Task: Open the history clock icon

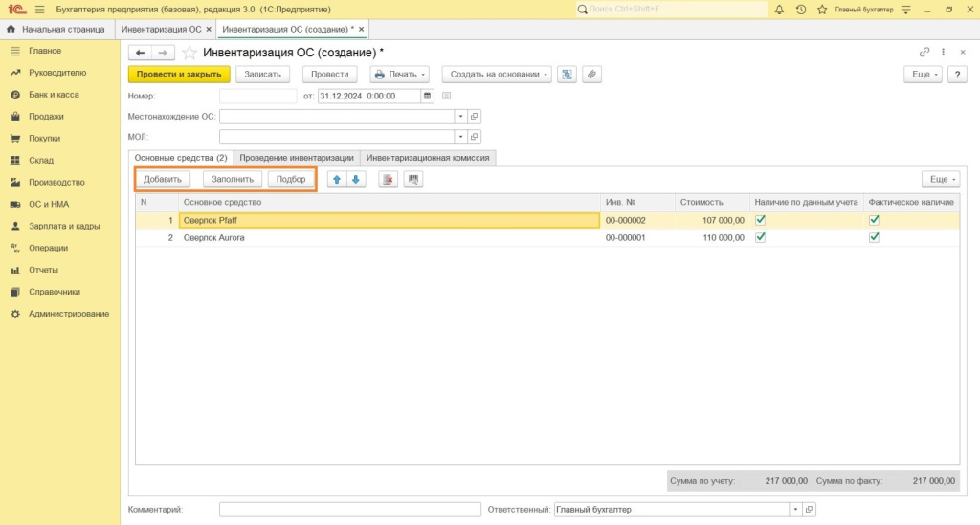Action: 800,10
